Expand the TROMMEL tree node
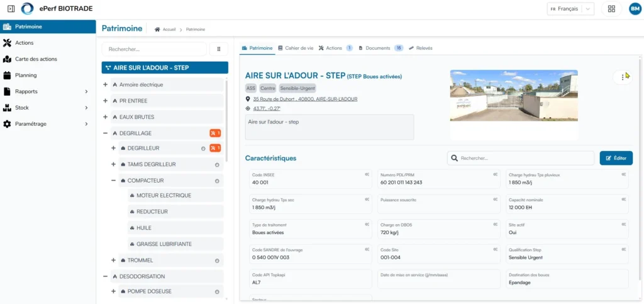This screenshot has height=304, width=644. click(x=113, y=260)
